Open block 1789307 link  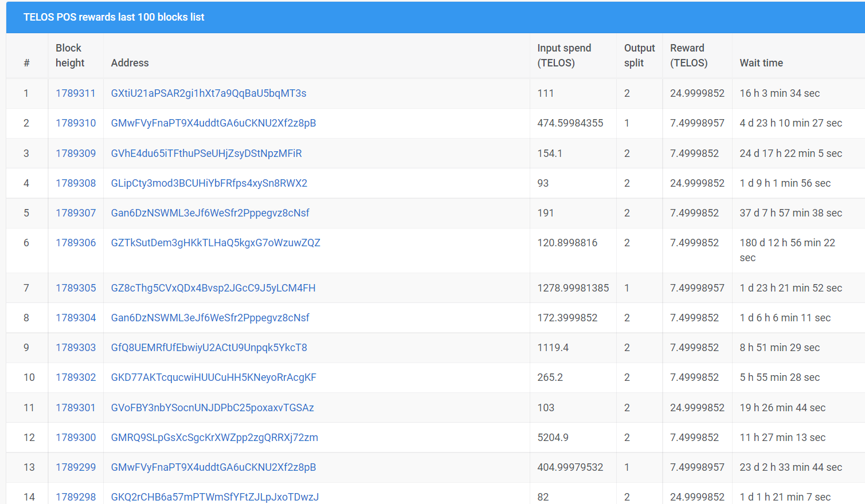click(x=76, y=213)
